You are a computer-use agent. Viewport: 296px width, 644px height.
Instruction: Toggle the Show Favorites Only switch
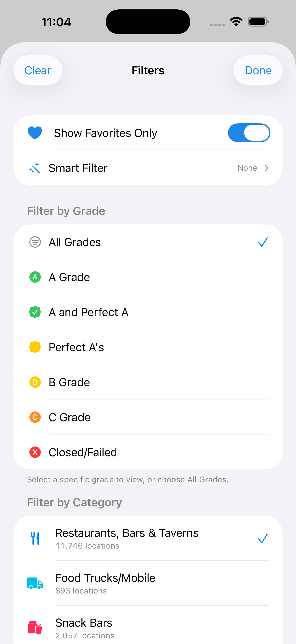(x=249, y=133)
